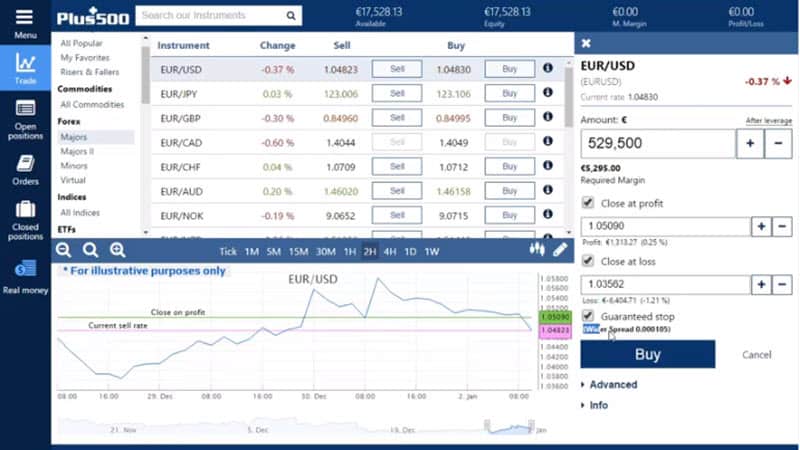800x450 pixels.
Task: Select the 15M chart interval
Action: [x=298, y=252]
